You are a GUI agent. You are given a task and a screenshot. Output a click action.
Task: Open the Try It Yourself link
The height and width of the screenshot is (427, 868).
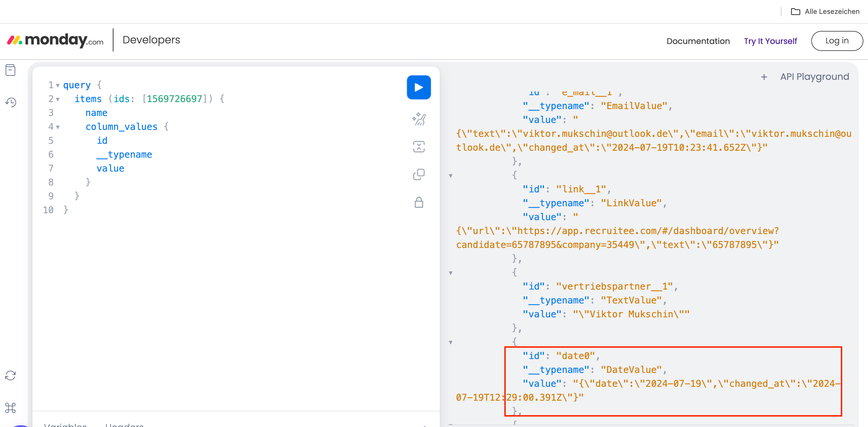pyautogui.click(x=770, y=41)
